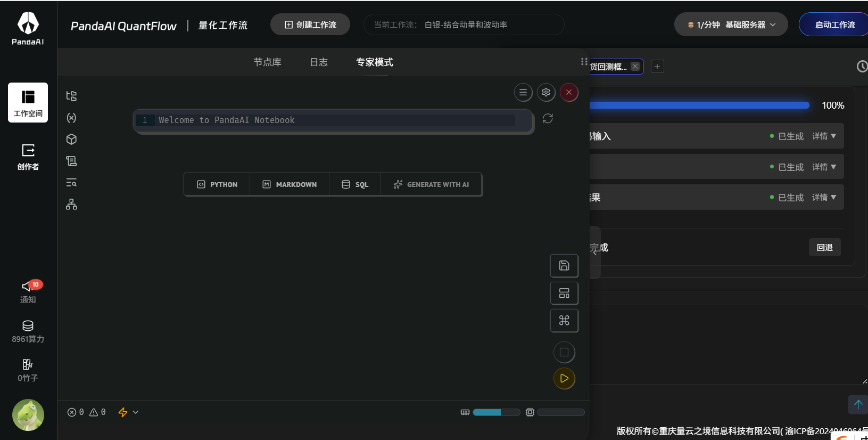Viewport: 868px width, 440px height.
Task: Click the lightning runtime icon
Action: (x=123, y=412)
